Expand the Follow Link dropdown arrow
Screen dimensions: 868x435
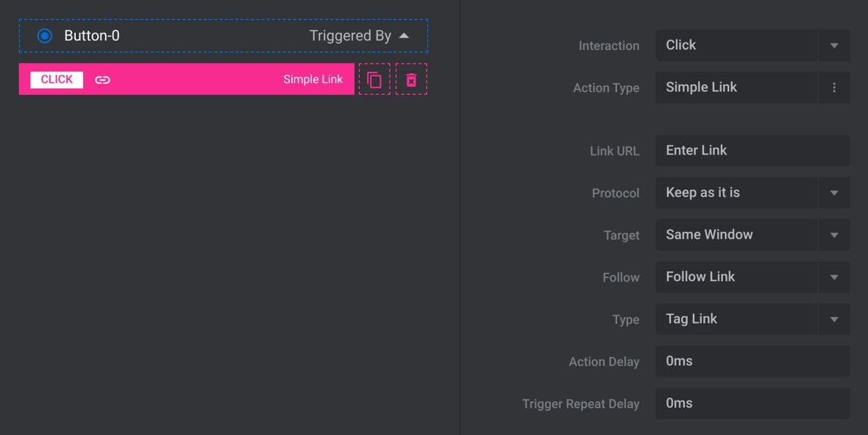coord(833,277)
